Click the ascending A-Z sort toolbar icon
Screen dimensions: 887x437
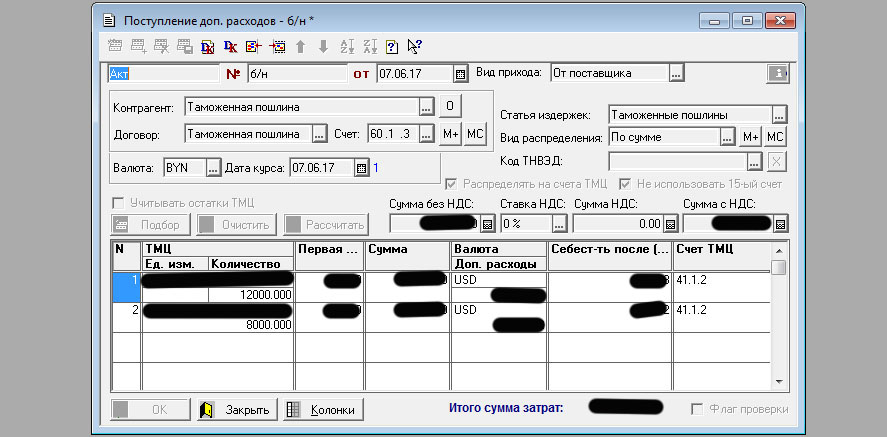pos(347,46)
